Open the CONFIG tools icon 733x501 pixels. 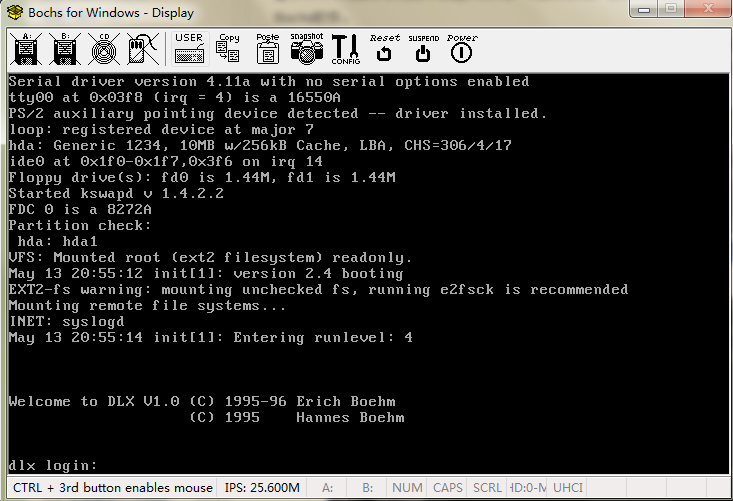[x=345, y=48]
